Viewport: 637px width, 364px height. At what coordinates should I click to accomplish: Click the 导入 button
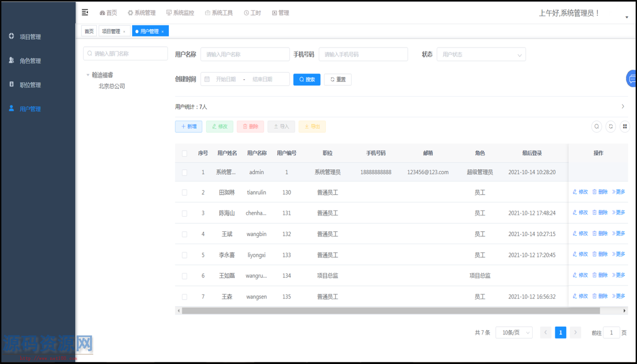click(x=281, y=126)
